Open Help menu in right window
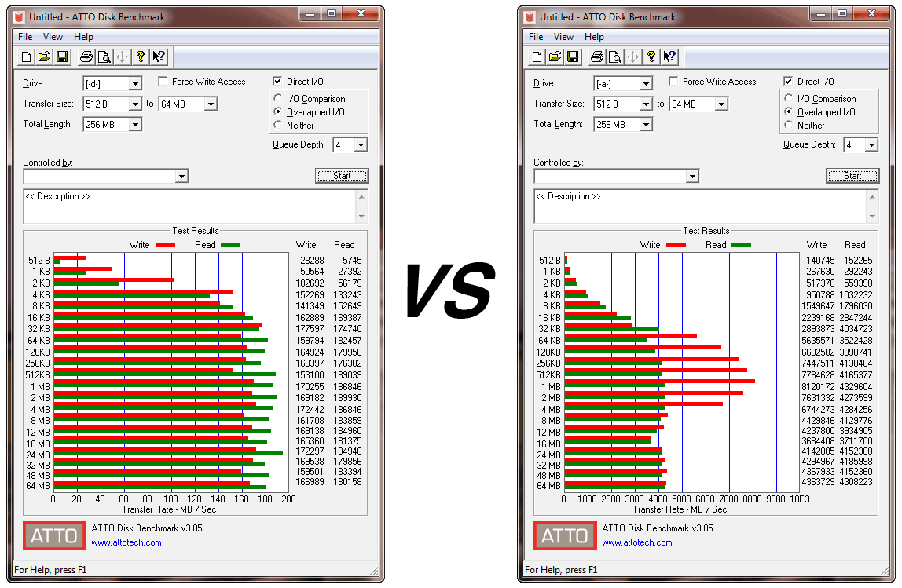902x588 pixels. pyautogui.click(x=594, y=37)
